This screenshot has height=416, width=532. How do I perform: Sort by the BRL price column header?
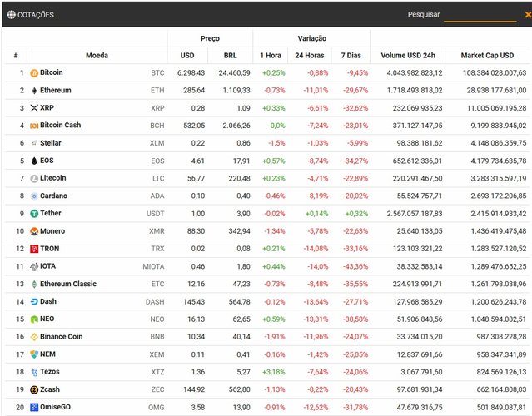point(230,55)
